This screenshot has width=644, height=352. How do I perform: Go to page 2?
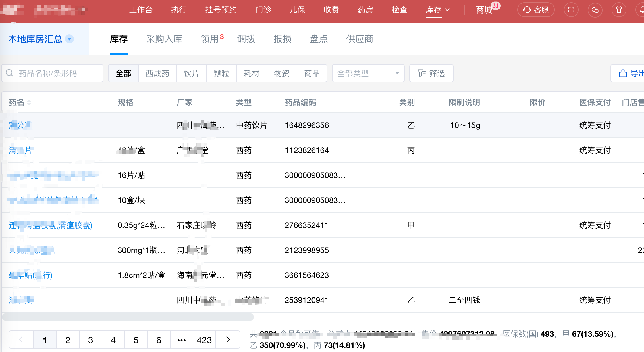[x=68, y=340]
